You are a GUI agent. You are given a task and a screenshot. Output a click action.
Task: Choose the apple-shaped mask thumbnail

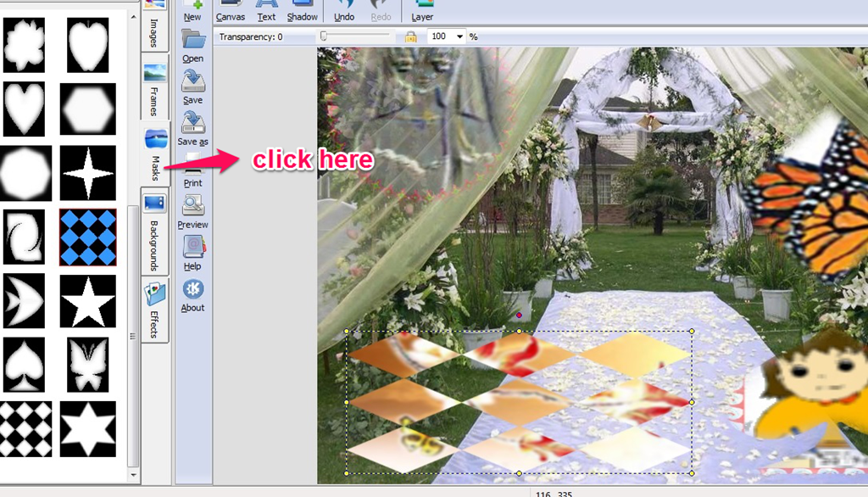tap(87, 45)
